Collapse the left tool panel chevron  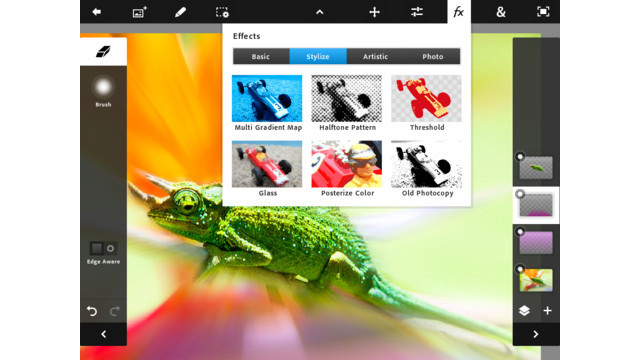(103, 334)
